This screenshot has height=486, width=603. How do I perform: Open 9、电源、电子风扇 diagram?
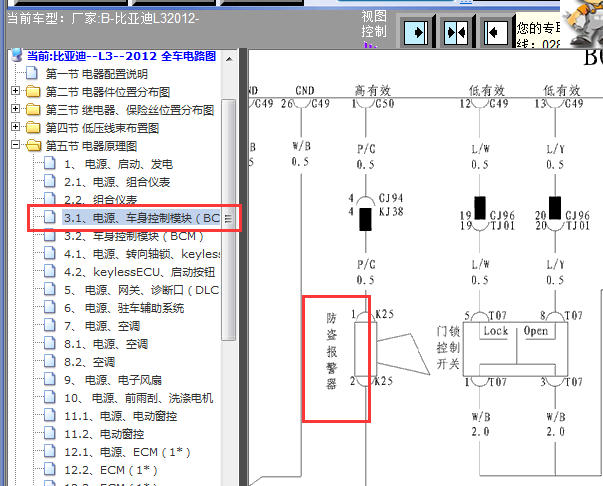click(x=113, y=380)
